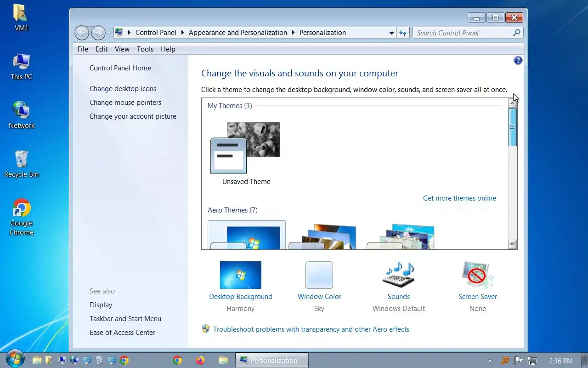Expand the arrow after Control Panel breadcrumb
588x368 pixels.
click(183, 33)
